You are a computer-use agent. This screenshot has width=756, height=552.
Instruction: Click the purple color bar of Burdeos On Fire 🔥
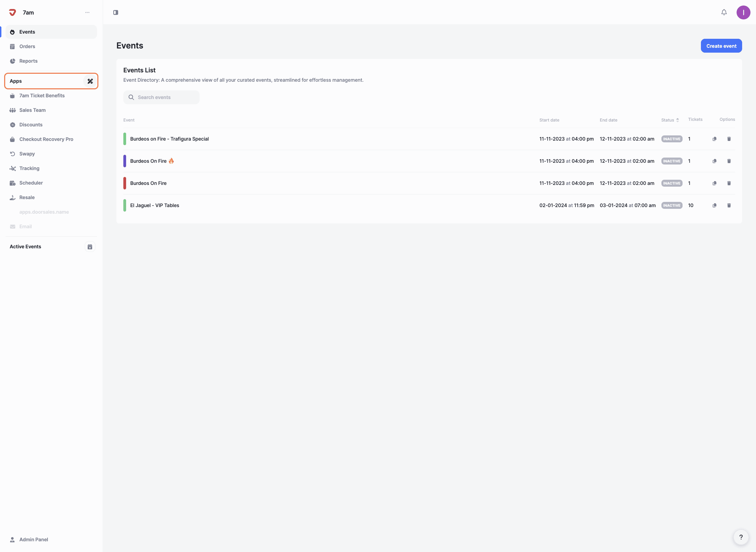[x=125, y=161]
